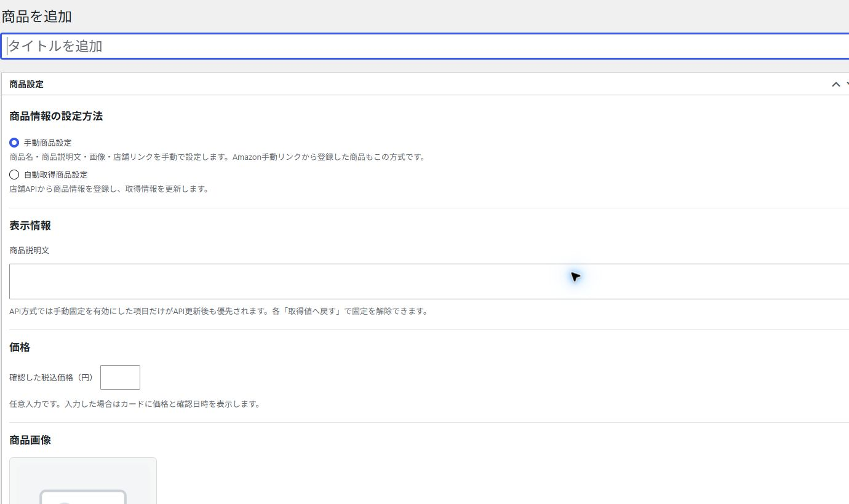Screen dimensions: 849x504
Task: Click the 商品設定 panel title
Action: (x=26, y=84)
